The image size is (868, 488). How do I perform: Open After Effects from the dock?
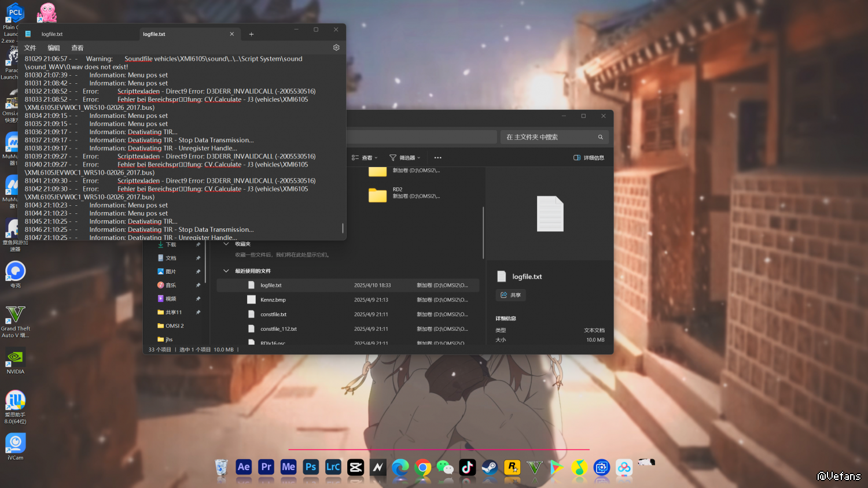(244, 467)
